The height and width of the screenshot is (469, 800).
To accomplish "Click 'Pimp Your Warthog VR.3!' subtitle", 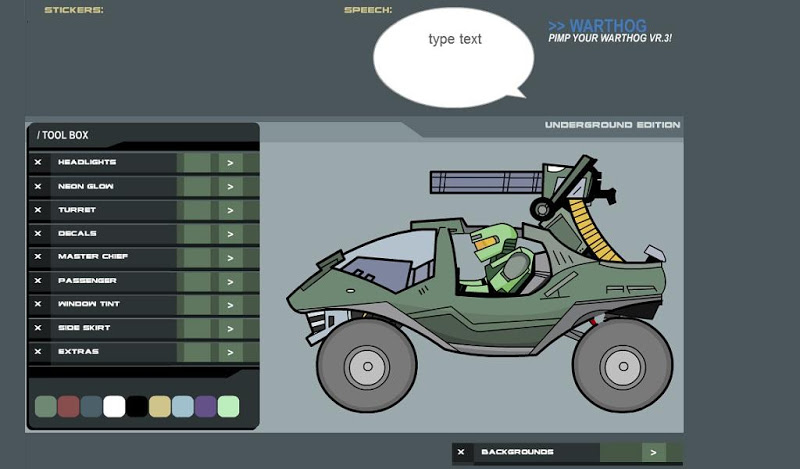I will point(610,38).
